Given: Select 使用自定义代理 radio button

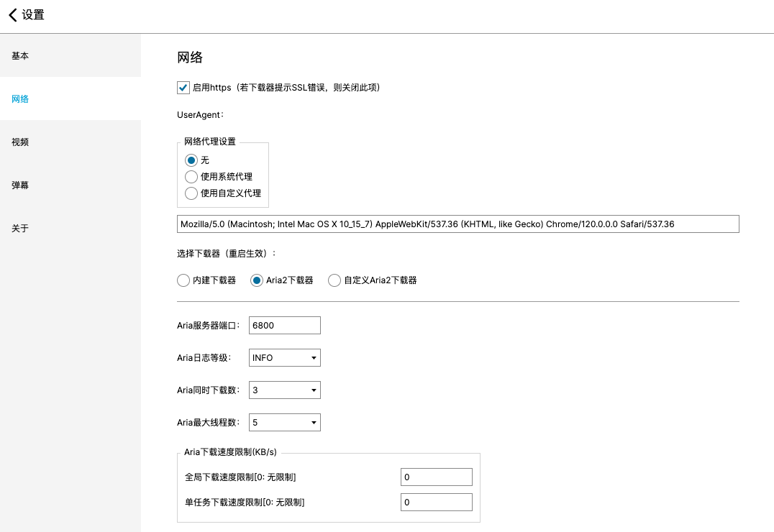Looking at the screenshot, I should [x=191, y=193].
